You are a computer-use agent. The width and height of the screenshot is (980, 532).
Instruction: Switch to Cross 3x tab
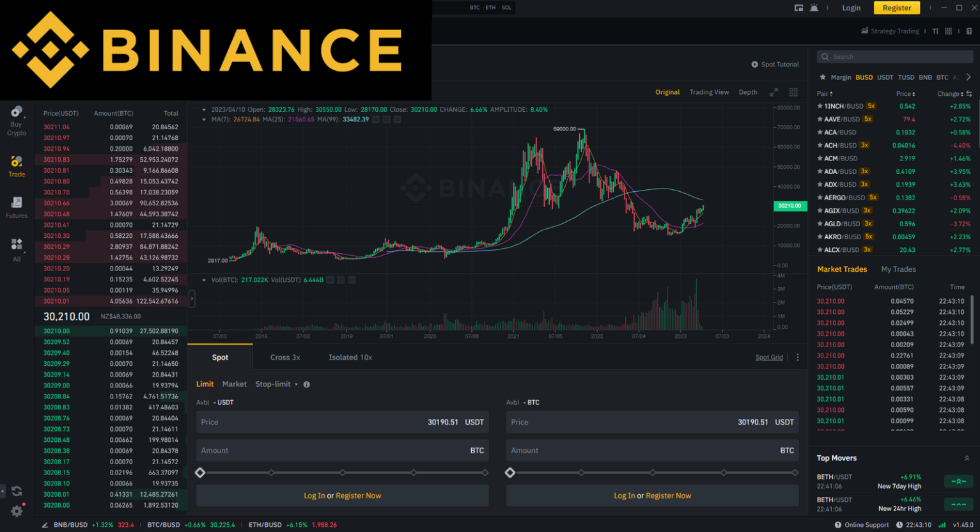285,357
